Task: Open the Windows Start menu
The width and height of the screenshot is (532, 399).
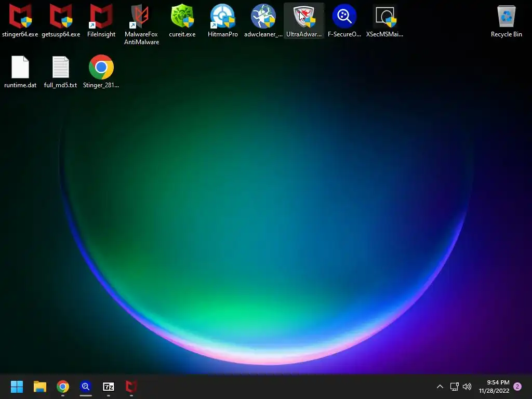Action: point(17,387)
